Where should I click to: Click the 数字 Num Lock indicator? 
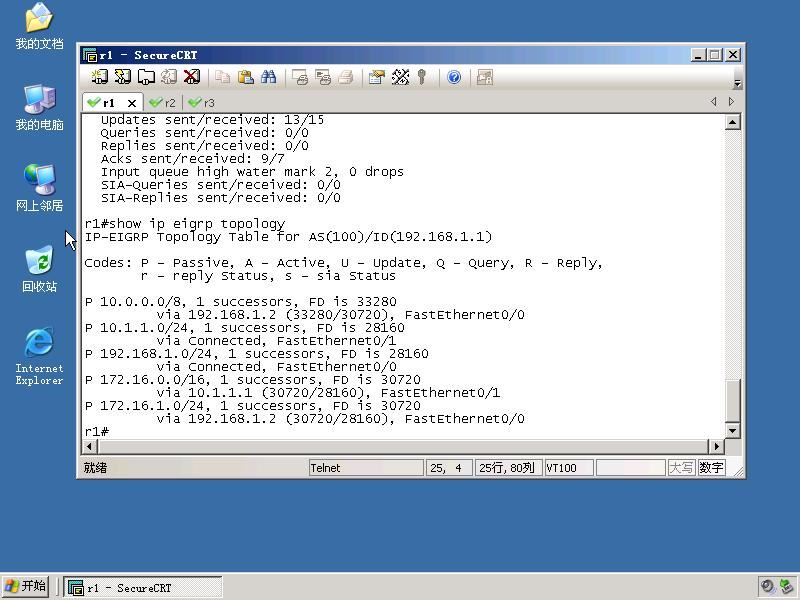coord(711,468)
